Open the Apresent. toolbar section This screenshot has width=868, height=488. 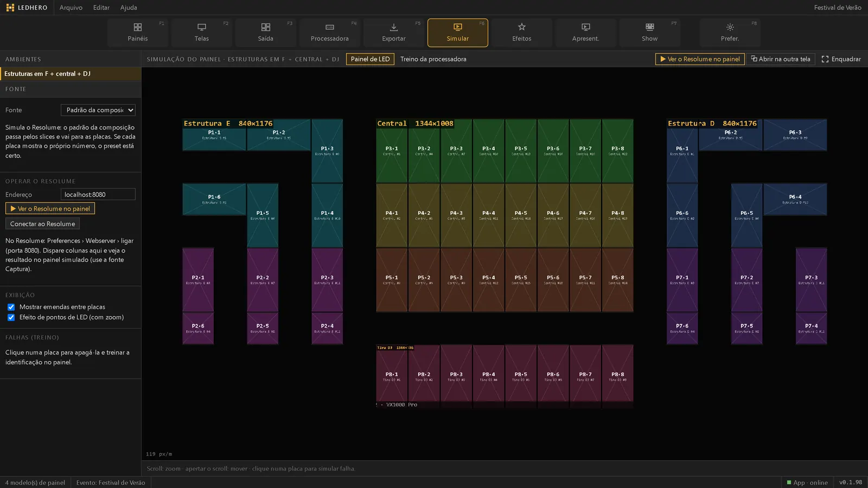pyautogui.click(x=586, y=33)
